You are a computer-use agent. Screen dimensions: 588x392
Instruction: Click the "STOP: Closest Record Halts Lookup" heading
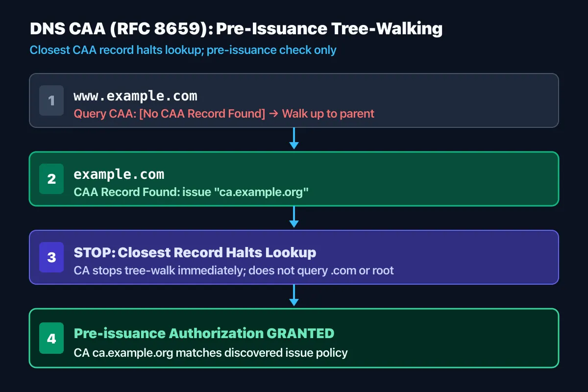point(195,252)
